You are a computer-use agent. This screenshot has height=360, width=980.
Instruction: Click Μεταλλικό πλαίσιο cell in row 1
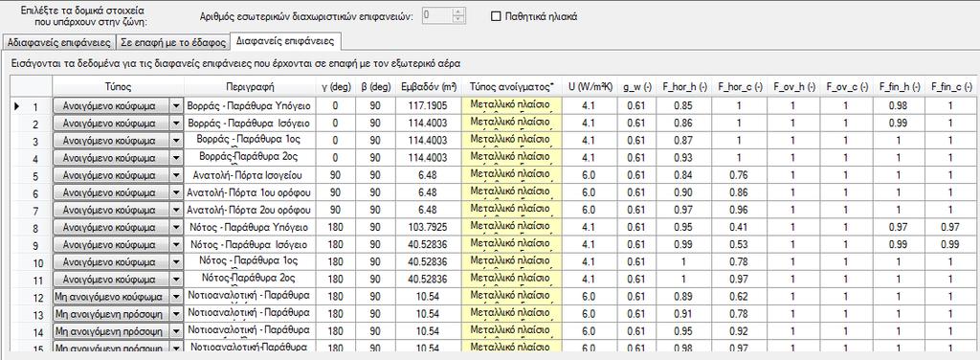(513, 106)
